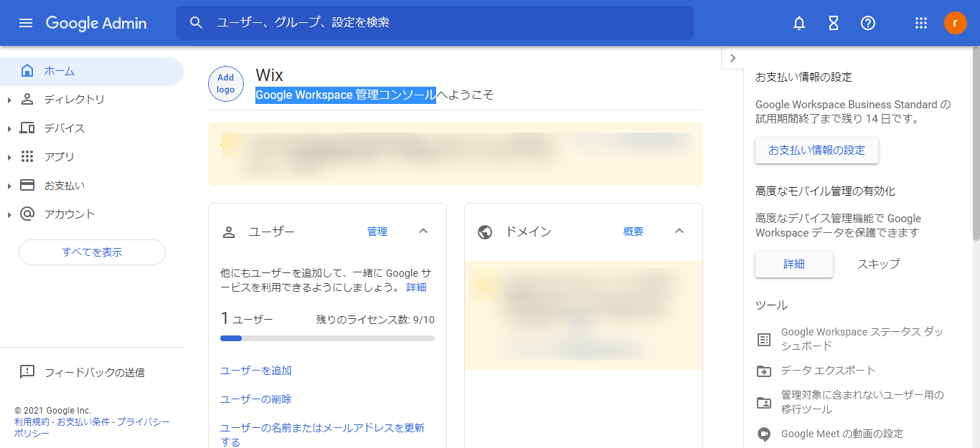
Task: Collapse the right side panel arrow
Action: click(732, 58)
